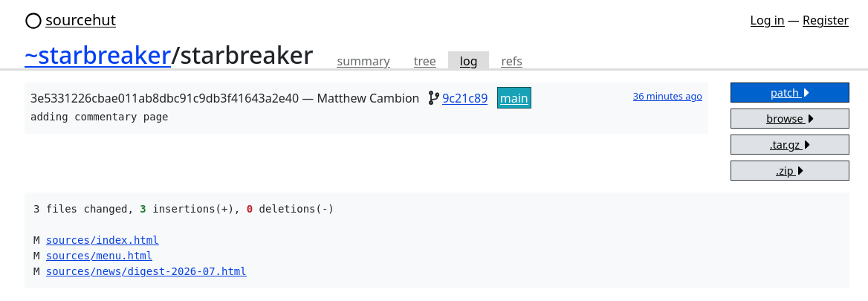Viewport: 868px width, 301px height.
Task: View diff for sources/index.html
Action: pos(103,240)
